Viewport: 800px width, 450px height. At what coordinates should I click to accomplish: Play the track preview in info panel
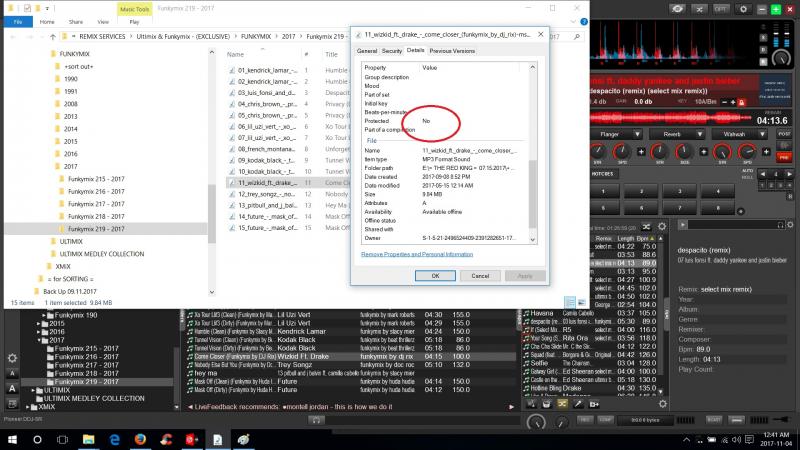pos(682,224)
